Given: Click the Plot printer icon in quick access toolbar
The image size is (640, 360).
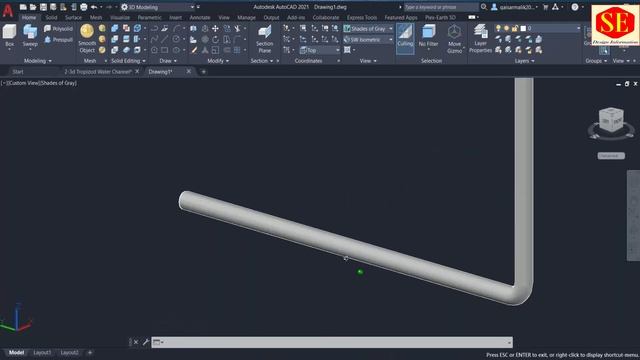Looking at the screenshot, I should pos(84,7).
